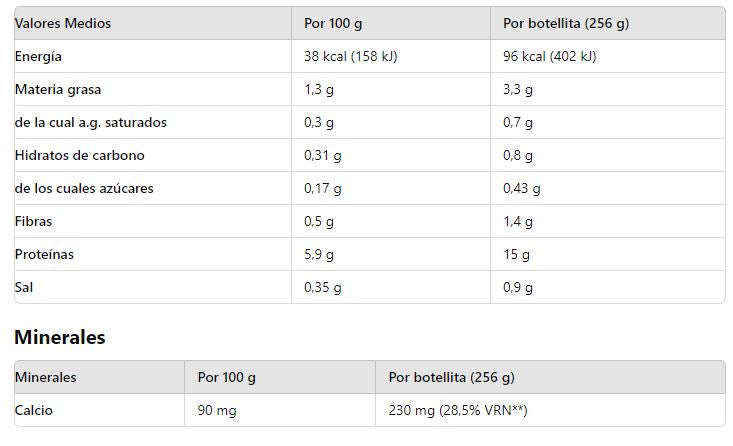Click the 'Hidratos de carbono' row label
The height and width of the screenshot is (446, 733).
coord(80,155)
